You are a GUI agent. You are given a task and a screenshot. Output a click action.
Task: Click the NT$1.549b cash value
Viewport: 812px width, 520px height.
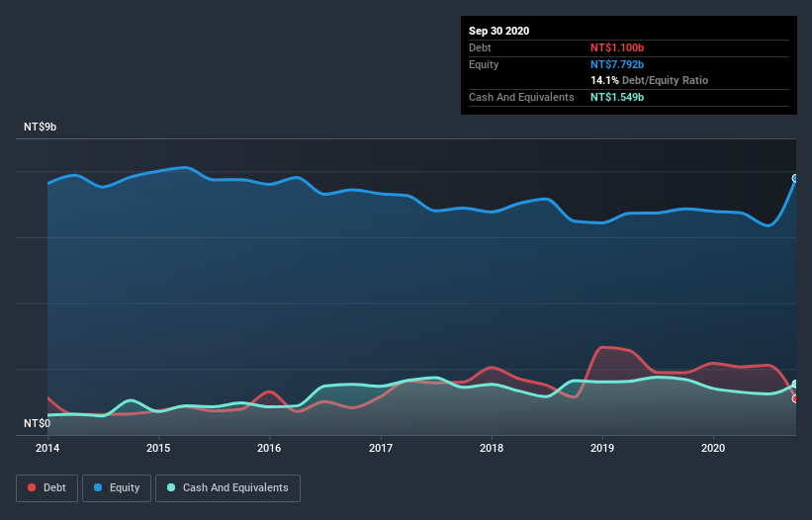click(617, 97)
